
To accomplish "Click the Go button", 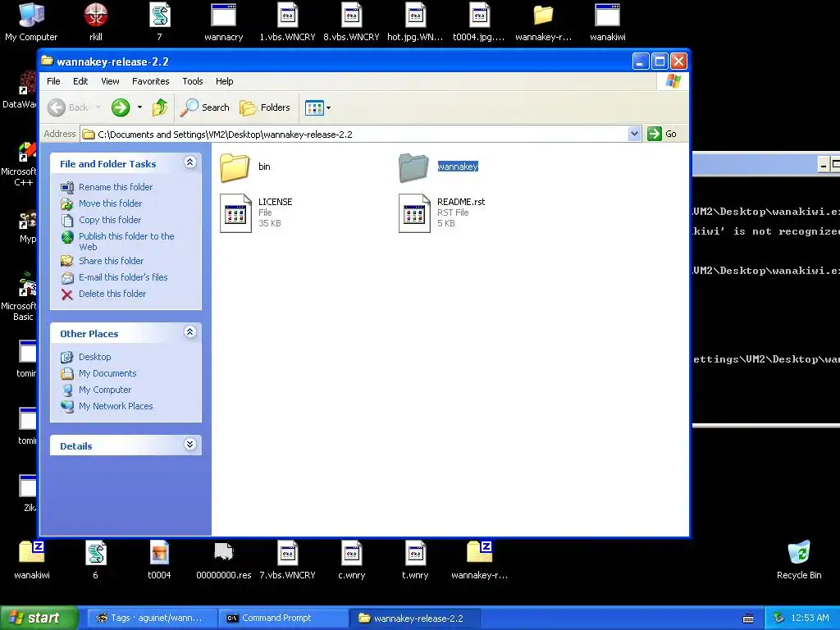I will click(662, 134).
